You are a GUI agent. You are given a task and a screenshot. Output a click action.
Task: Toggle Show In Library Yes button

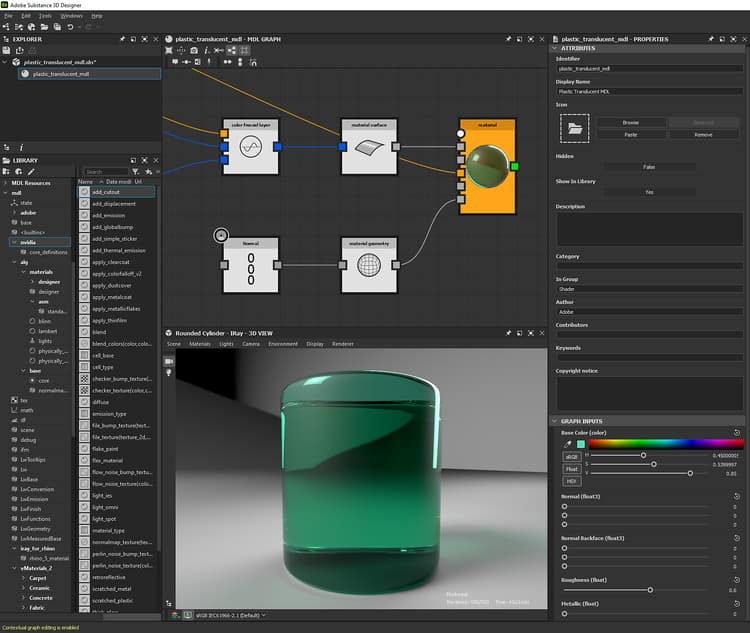(x=649, y=192)
